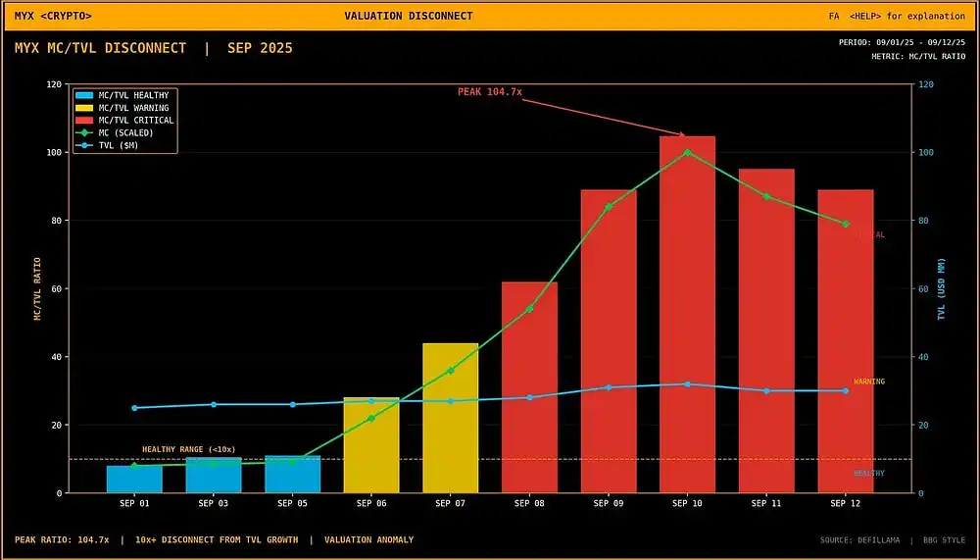Click the MC/TVL WARNING legend label
The height and width of the screenshot is (560, 980).
133,108
